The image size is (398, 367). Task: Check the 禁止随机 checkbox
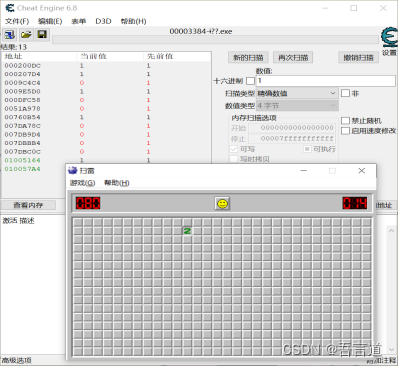[x=345, y=121]
